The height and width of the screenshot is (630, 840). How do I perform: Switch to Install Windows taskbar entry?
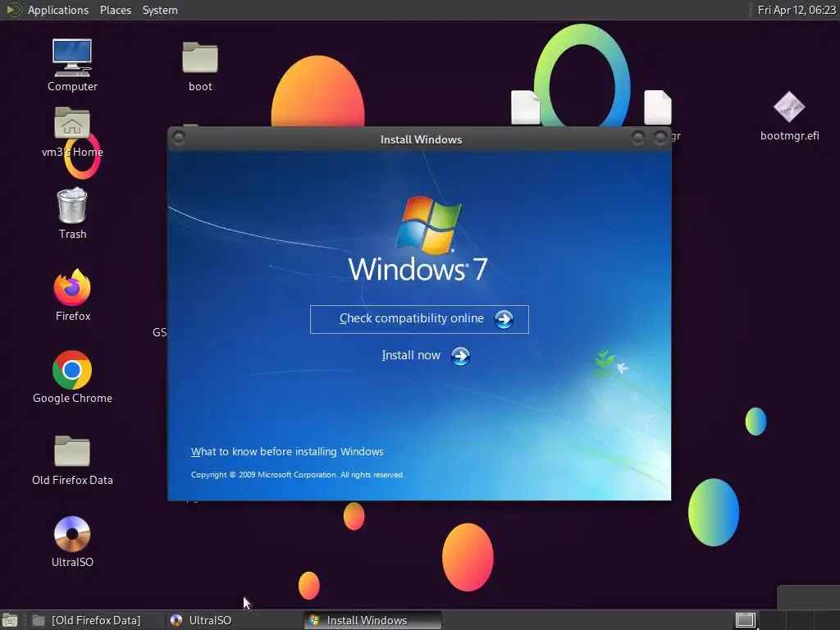(x=372, y=620)
